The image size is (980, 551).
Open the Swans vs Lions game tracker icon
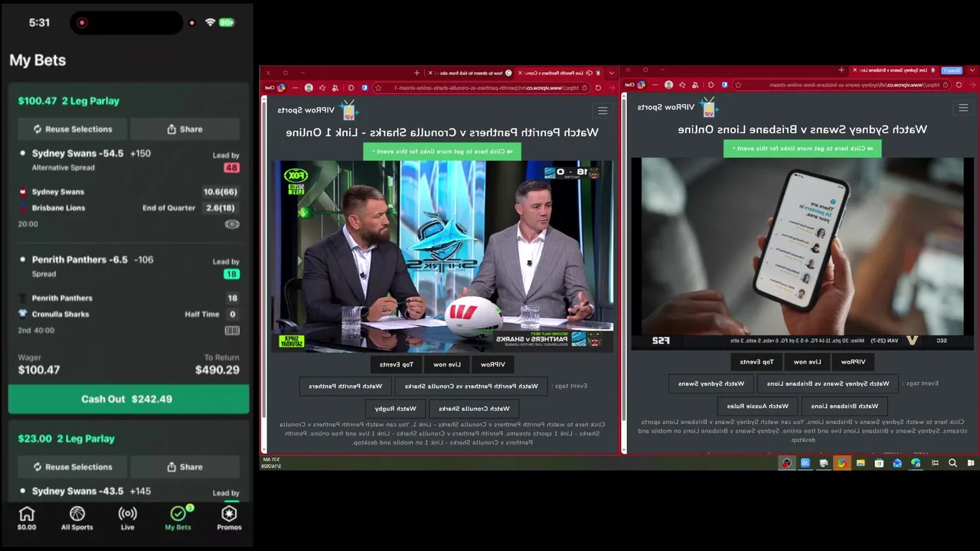click(232, 224)
